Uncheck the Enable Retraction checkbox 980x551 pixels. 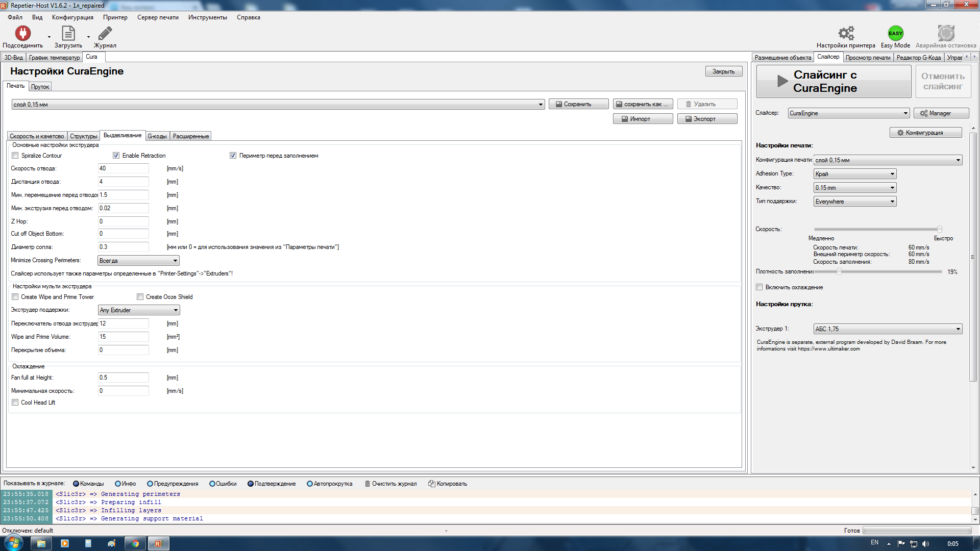point(116,156)
